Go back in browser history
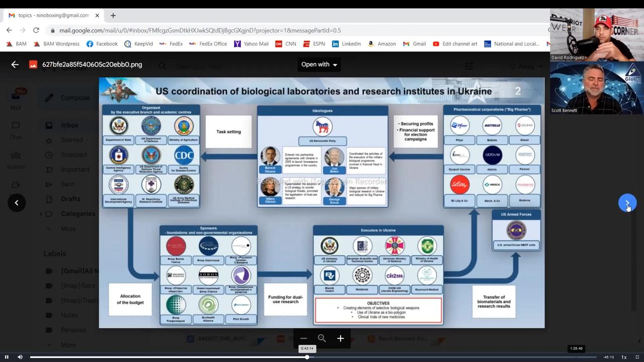Image resolution: width=644 pixels, height=362 pixels. [x=9, y=30]
